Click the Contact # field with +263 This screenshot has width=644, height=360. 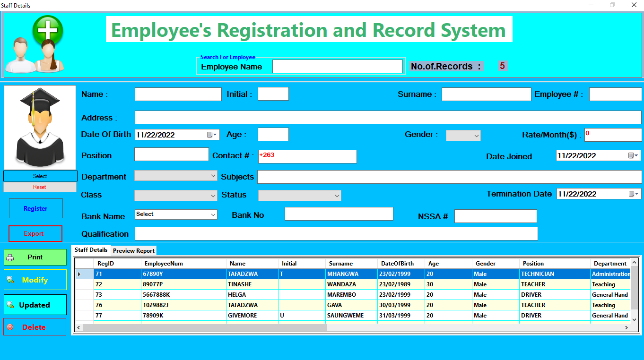(x=307, y=156)
